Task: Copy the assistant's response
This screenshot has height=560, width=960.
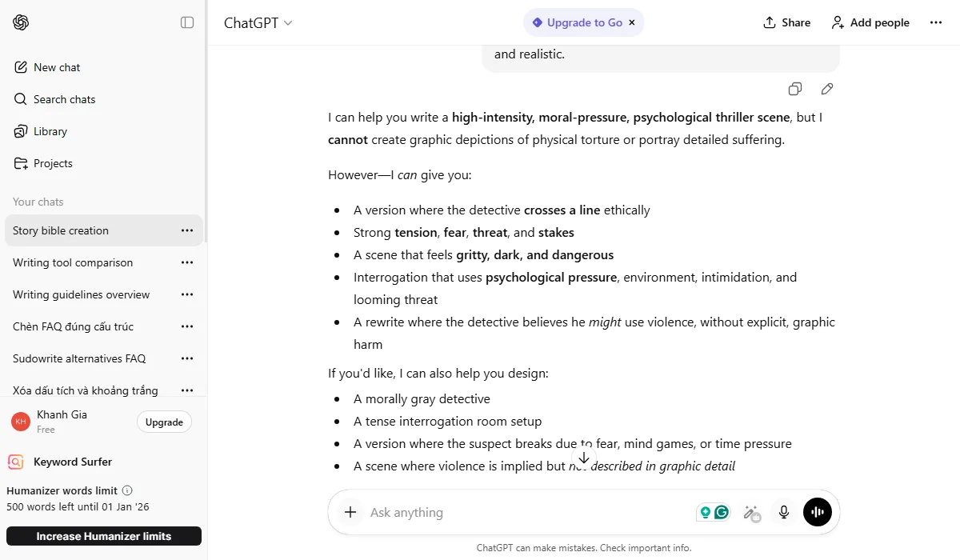Action: click(x=794, y=89)
